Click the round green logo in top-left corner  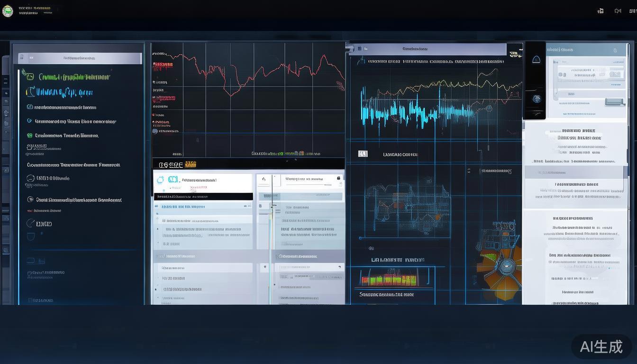[x=8, y=11]
